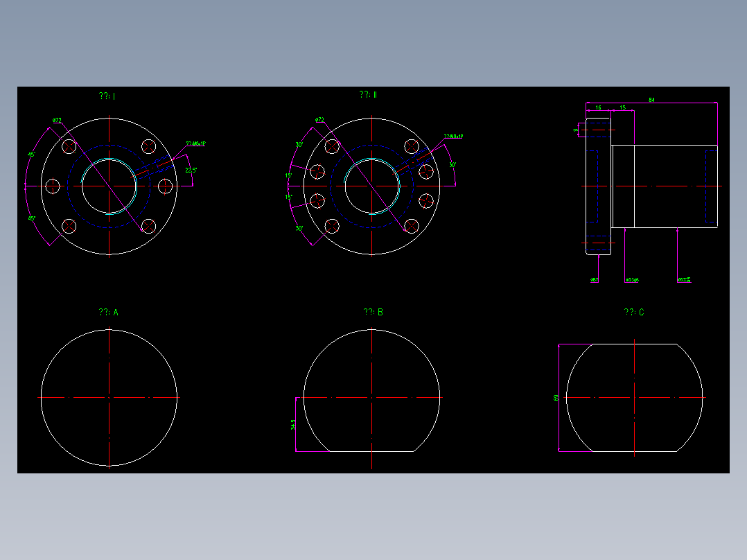Select the M8x1P note in view II
This screenshot has height=560, width=747.
point(453,137)
